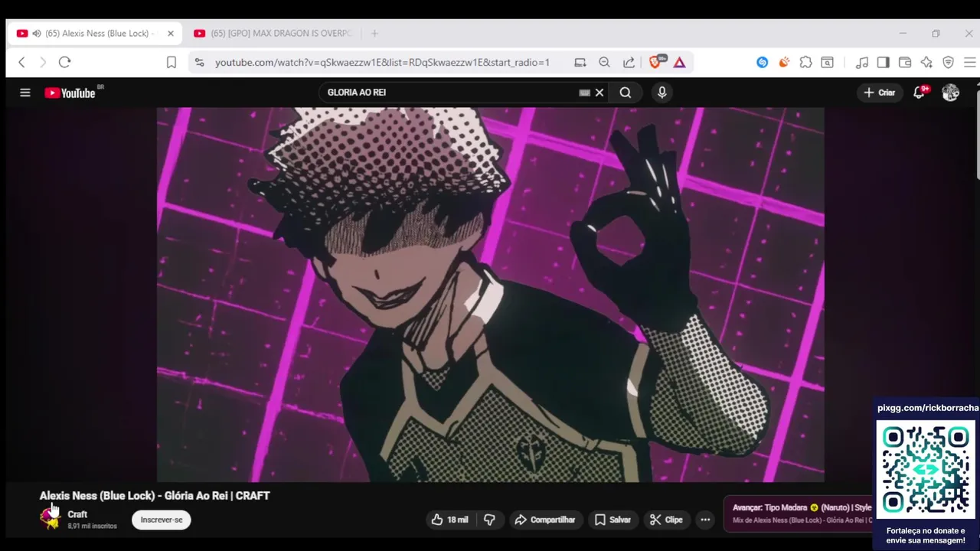Open site settings icon in the address bar

pos(200,63)
